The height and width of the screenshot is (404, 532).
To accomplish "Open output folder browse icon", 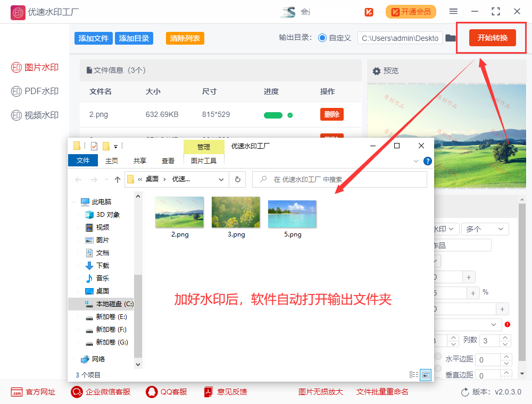I will click(451, 38).
